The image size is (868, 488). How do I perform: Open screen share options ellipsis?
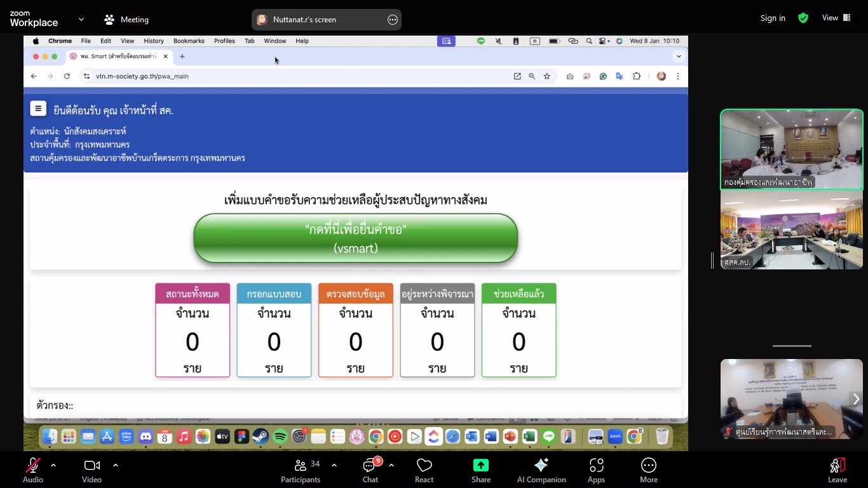point(393,20)
